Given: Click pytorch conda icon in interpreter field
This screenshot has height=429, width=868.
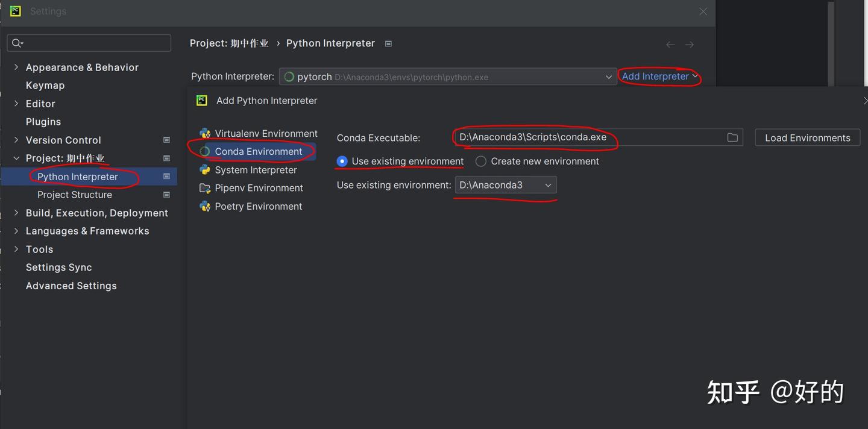Looking at the screenshot, I should (x=289, y=77).
